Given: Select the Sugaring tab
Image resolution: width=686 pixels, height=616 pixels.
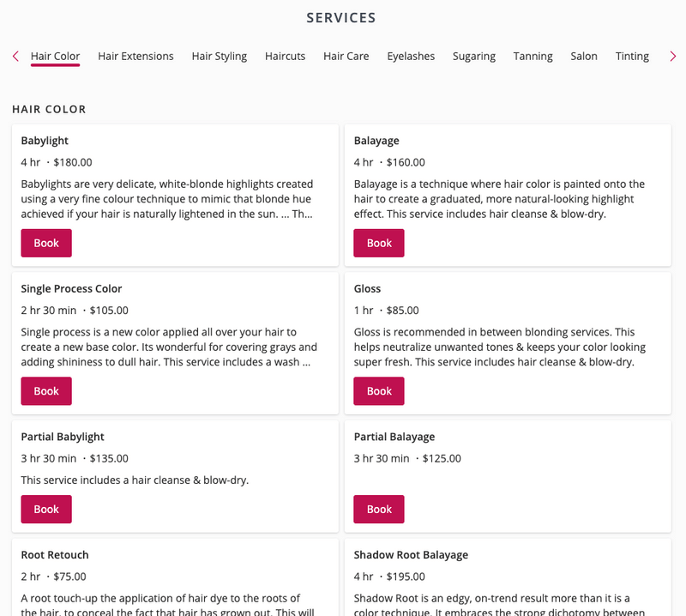Looking at the screenshot, I should [x=474, y=57].
